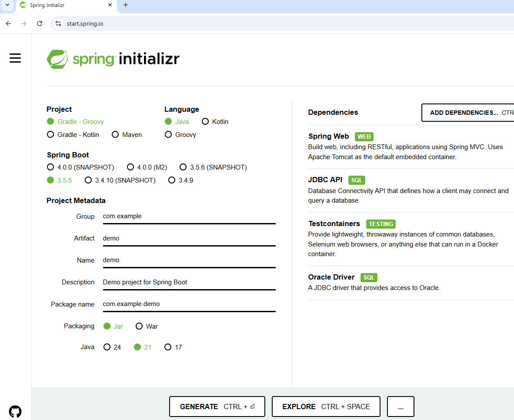
Task: Click the Name input field
Action: point(189,260)
